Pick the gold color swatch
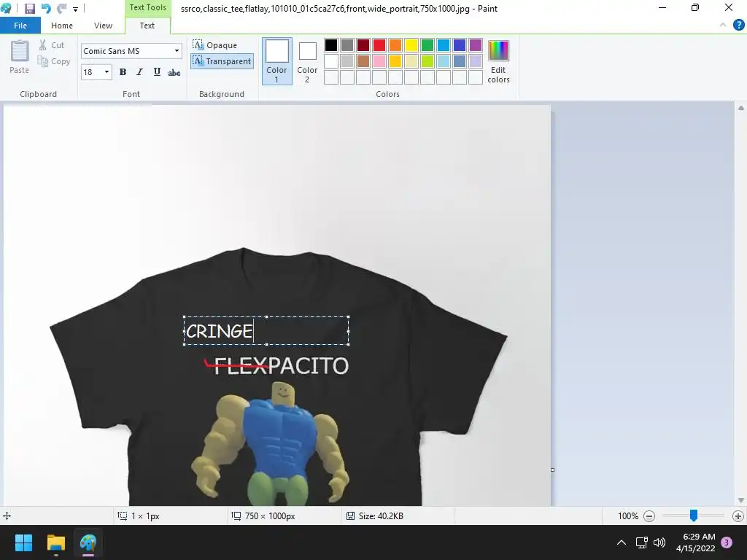The width and height of the screenshot is (747, 560). point(395,61)
